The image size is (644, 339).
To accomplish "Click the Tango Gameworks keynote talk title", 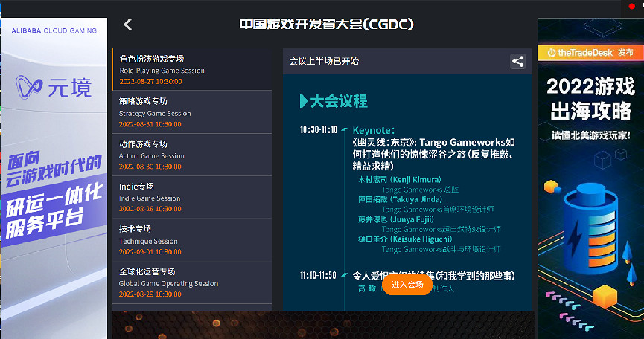I will 434,154.
